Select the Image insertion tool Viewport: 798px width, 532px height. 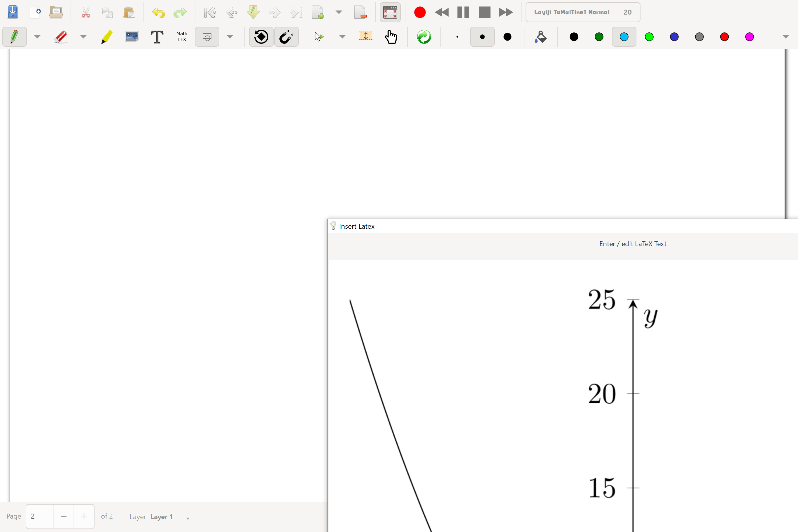click(131, 37)
